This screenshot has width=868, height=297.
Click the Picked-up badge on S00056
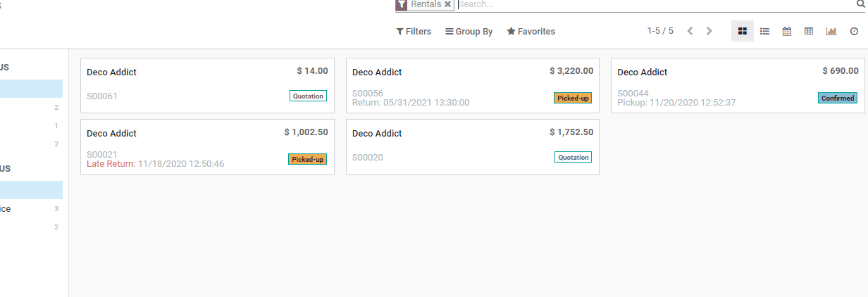point(573,98)
